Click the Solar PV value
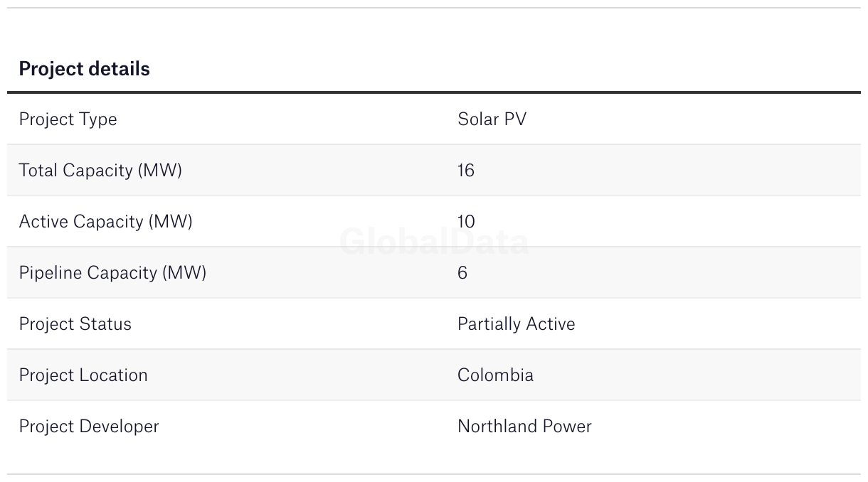Image resolution: width=868 pixels, height=482 pixels. coord(492,119)
